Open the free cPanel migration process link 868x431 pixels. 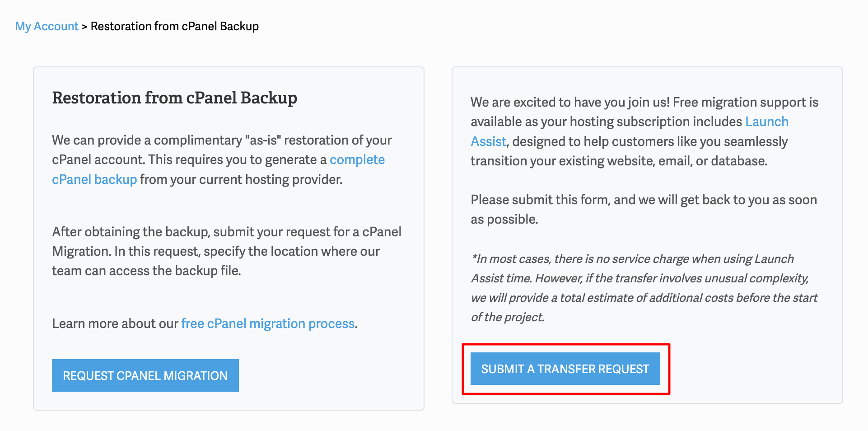[267, 323]
